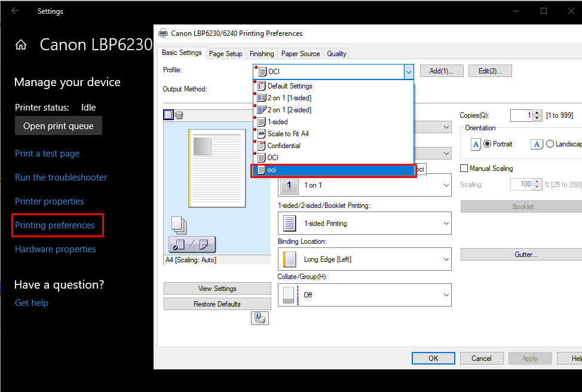Switch to Basic Settings tab
The width and height of the screenshot is (582, 392).
click(182, 53)
